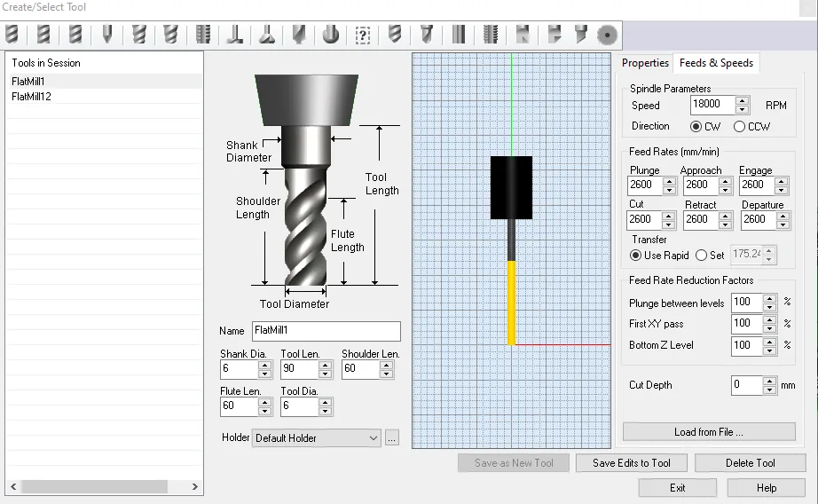
Task: Click Load from File button
Action: pyautogui.click(x=709, y=432)
